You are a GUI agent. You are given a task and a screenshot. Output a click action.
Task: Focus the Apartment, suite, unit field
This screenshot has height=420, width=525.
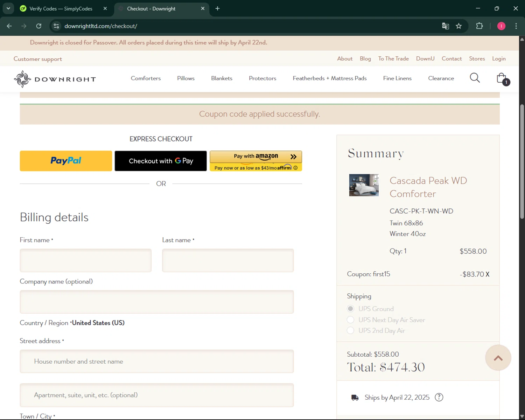point(157,395)
